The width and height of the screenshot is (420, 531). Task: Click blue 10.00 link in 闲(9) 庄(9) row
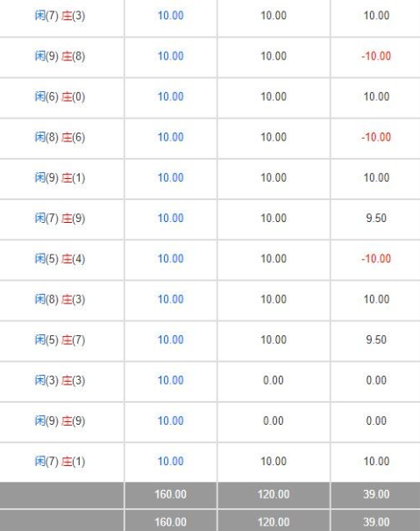[x=171, y=420]
